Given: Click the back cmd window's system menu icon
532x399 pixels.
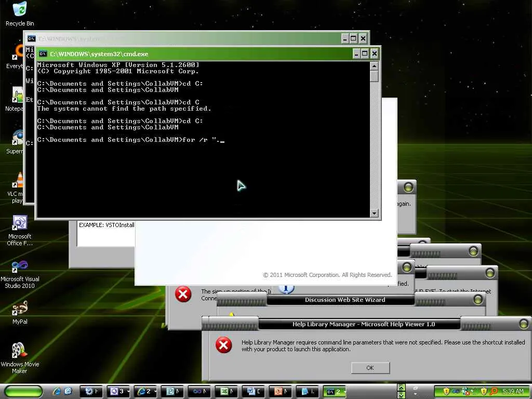Looking at the screenshot, I should click(31, 38).
